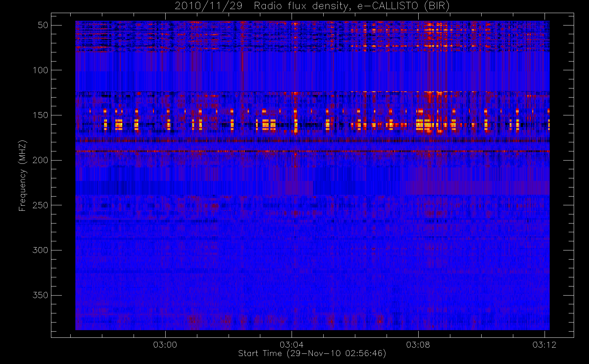The width and height of the screenshot is (589, 364).
Task: Click the '03:08' time tick label
Action: 418,345
